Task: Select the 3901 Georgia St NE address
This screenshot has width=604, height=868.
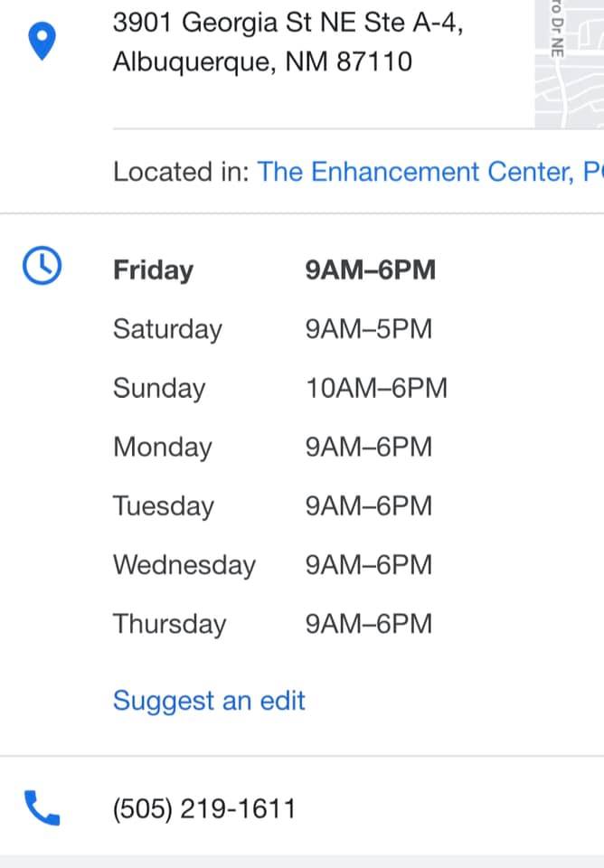Action: (x=288, y=24)
